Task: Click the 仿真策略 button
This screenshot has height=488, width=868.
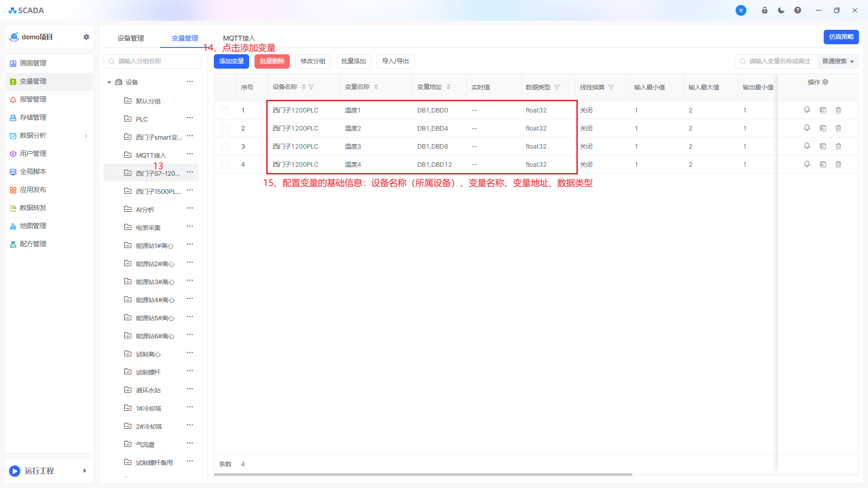Action: coord(841,37)
